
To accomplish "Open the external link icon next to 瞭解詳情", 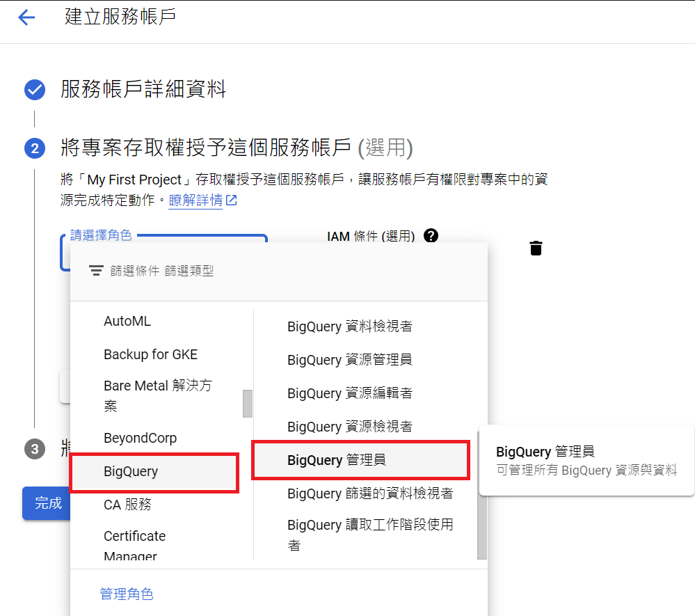I will tap(232, 200).
